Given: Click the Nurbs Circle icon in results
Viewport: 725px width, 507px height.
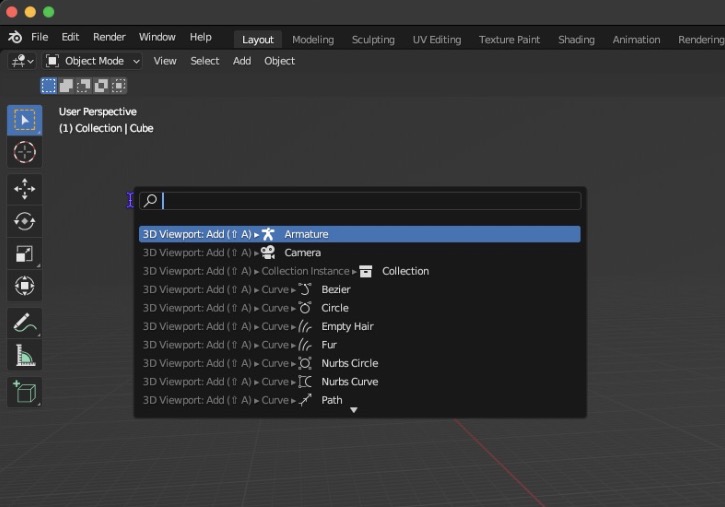Looking at the screenshot, I should click(305, 363).
